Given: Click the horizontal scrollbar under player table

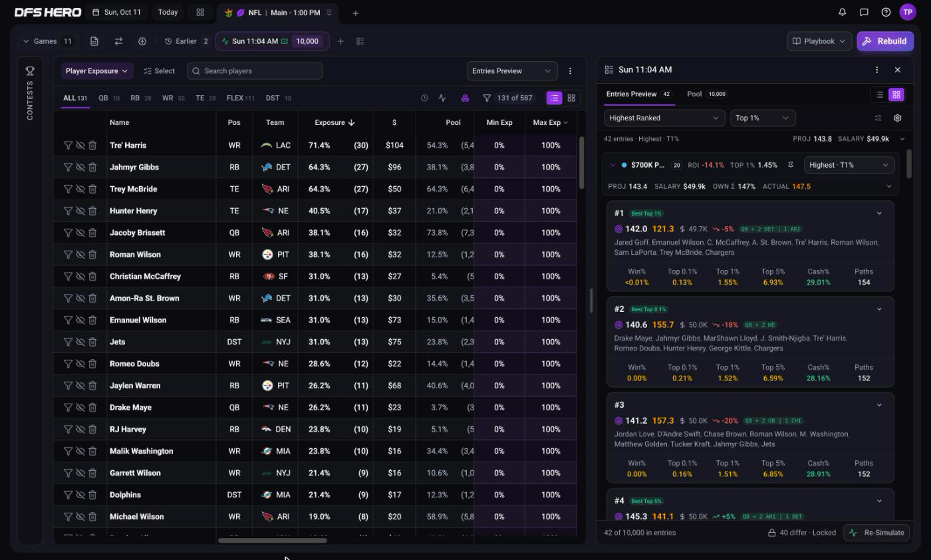Looking at the screenshot, I should tap(273, 540).
